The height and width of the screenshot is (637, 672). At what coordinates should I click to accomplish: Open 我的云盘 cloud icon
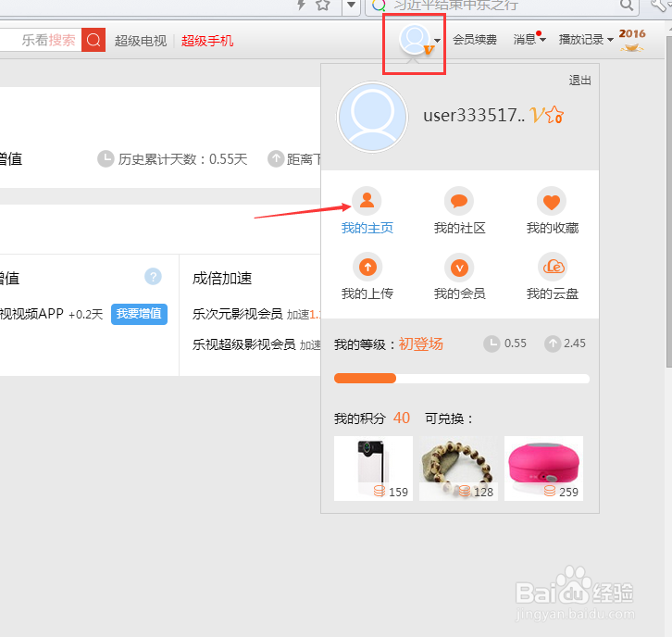coord(553,267)
